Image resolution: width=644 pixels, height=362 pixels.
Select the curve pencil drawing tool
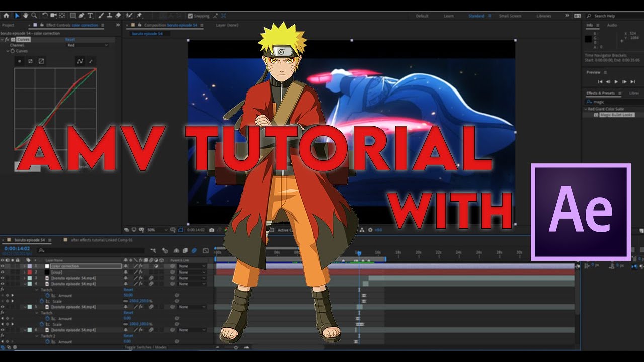click(x=91, y=61)
